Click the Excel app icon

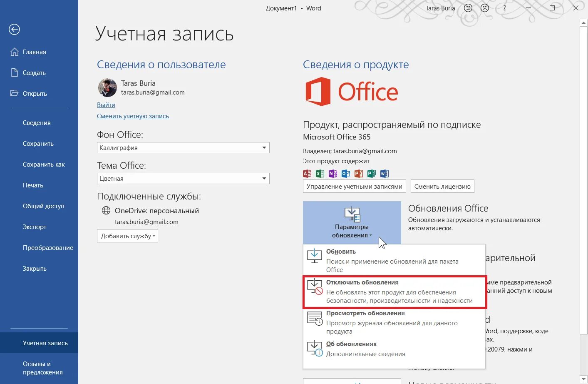pyautogui.click(x=320, y=174)
